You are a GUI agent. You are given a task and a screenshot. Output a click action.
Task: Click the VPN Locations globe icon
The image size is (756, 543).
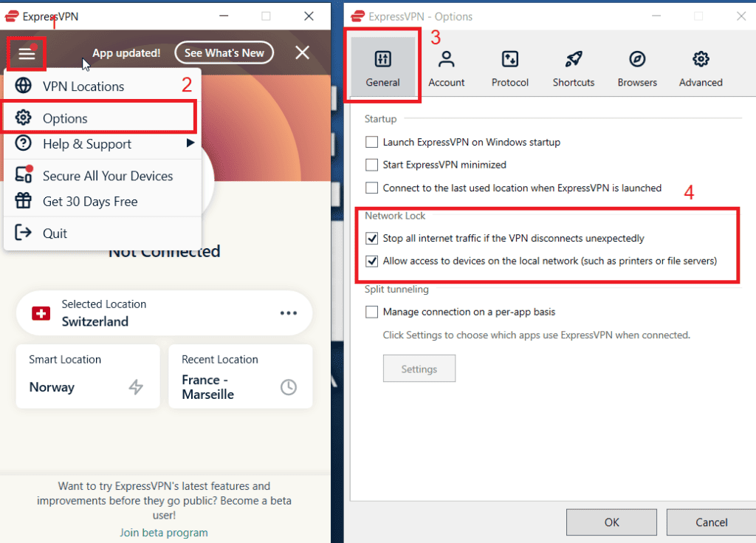(x=24, y=86)
